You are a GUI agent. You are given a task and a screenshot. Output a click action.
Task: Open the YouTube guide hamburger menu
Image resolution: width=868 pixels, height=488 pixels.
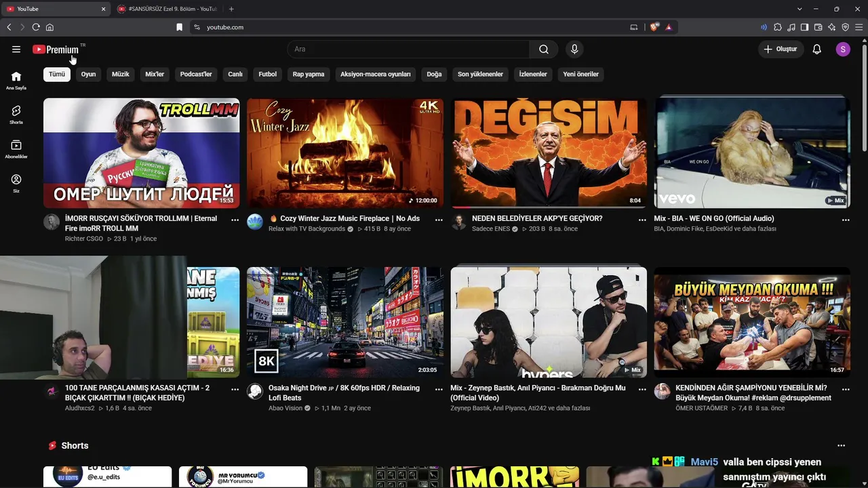(16, 49)
